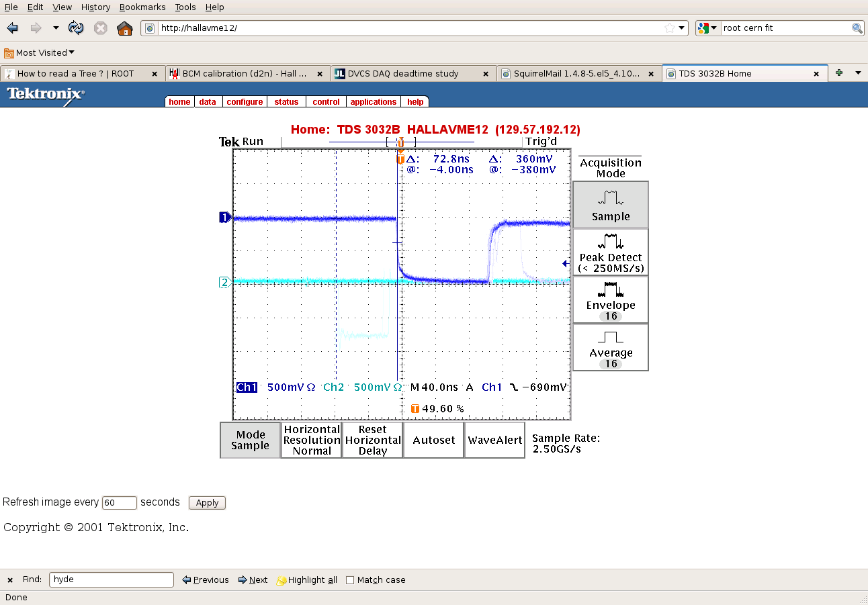Select Average 16 acquisition mode
868x605 pixels.
click(611, 348)
